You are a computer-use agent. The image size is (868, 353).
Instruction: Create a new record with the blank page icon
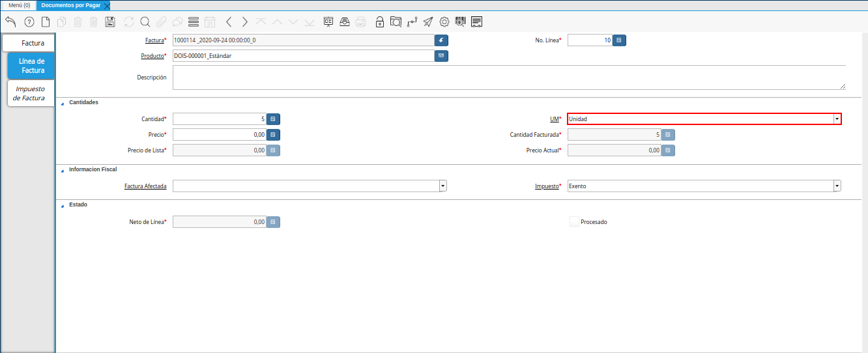click(46, 21)
